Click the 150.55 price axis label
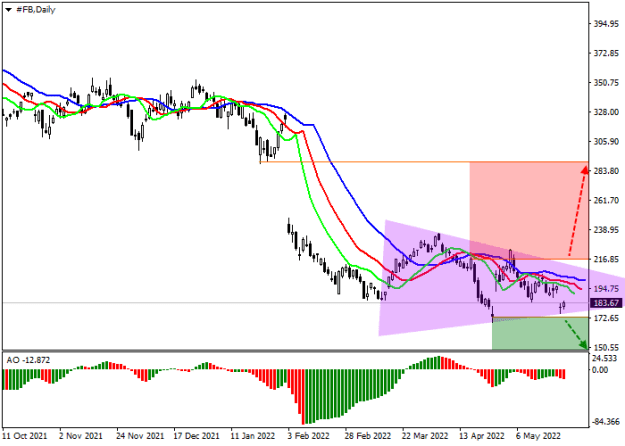 pos(606,348)
